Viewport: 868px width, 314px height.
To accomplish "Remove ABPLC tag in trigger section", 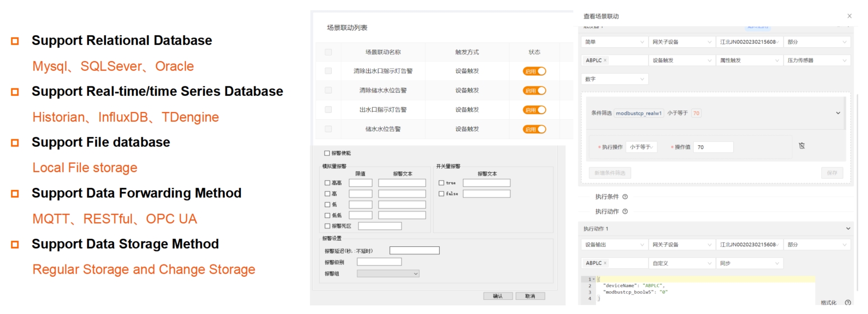I will coord(605,61).
